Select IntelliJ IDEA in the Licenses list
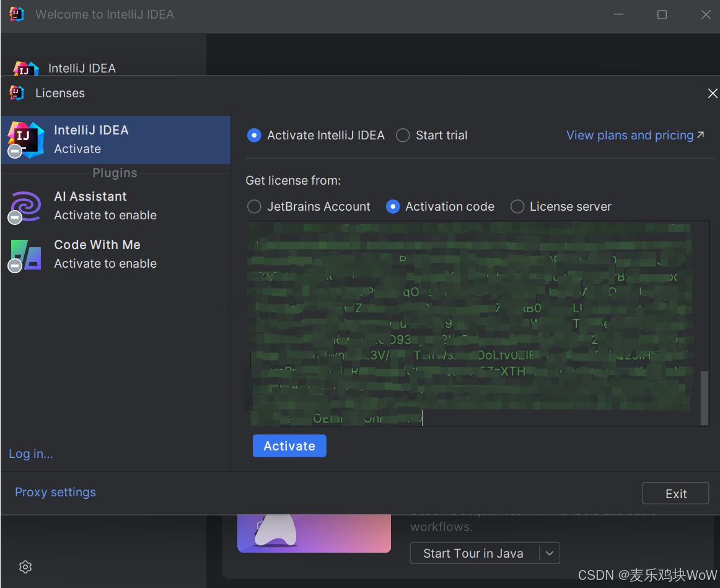The width and height of the screenshot is (720, 588). coord(116,139)
